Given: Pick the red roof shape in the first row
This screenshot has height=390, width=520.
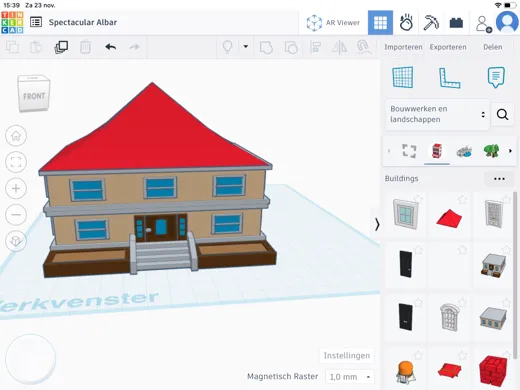Looking at the screenshot, I should pos(449,218).
